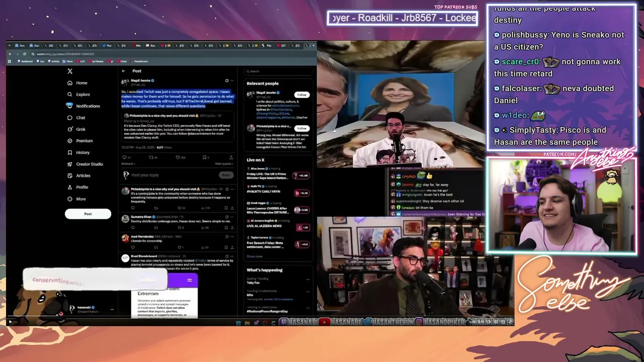Click the reply icon under the main post
Image resolution: width=644 pixels, height=362 pixels.
(124, 157)
